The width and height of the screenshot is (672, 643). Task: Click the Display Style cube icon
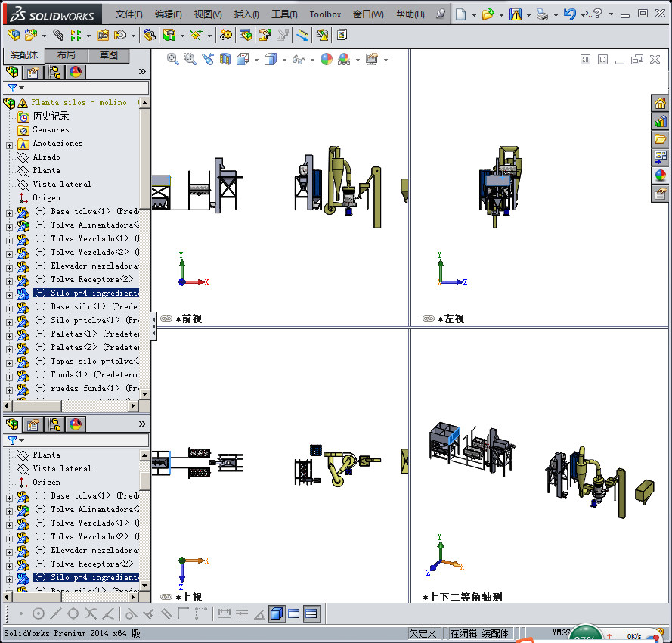pyautogui.click(x=271, y=59)
